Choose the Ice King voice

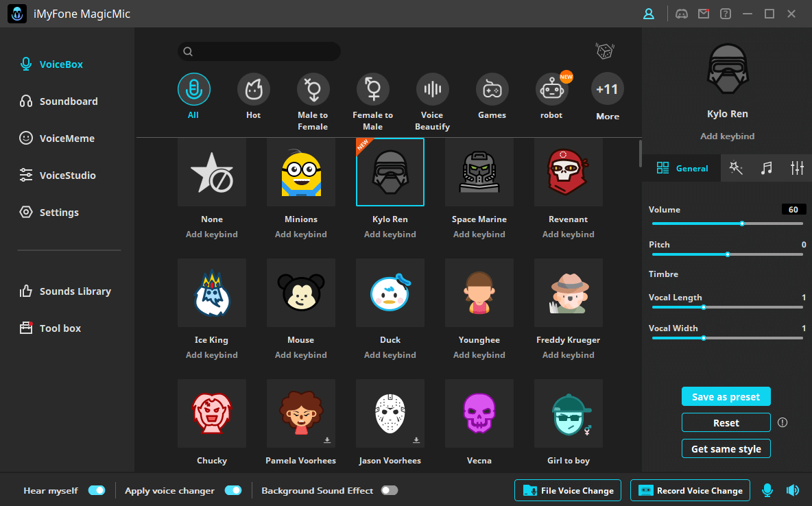[x=212, y=293]
